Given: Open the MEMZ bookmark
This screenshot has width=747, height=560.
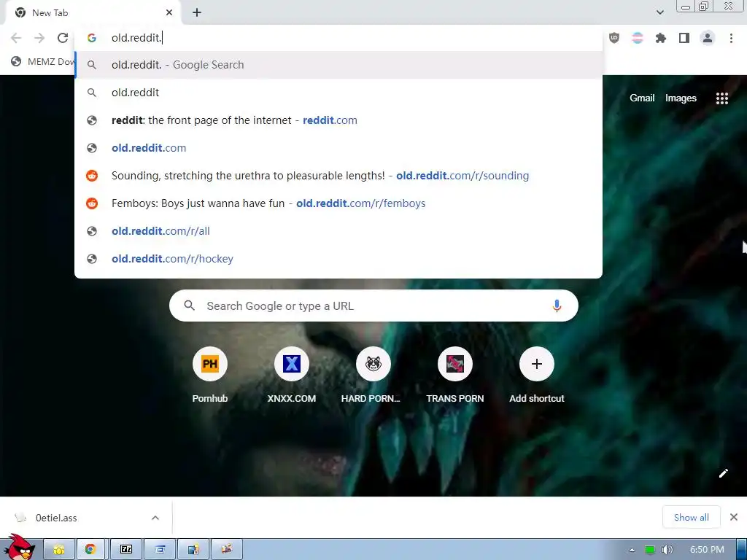Looking at the screenshot, I should coord(43,61).
